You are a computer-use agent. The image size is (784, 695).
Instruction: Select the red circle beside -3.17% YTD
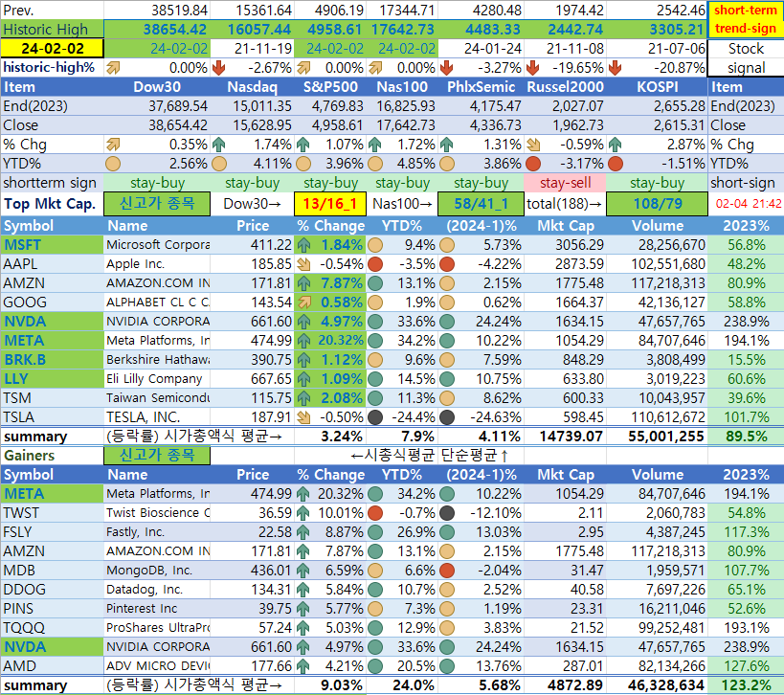533,164
